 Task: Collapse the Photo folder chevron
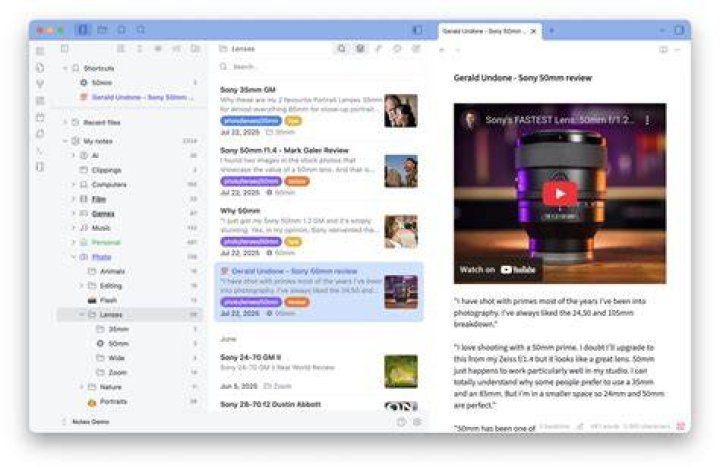73,257
